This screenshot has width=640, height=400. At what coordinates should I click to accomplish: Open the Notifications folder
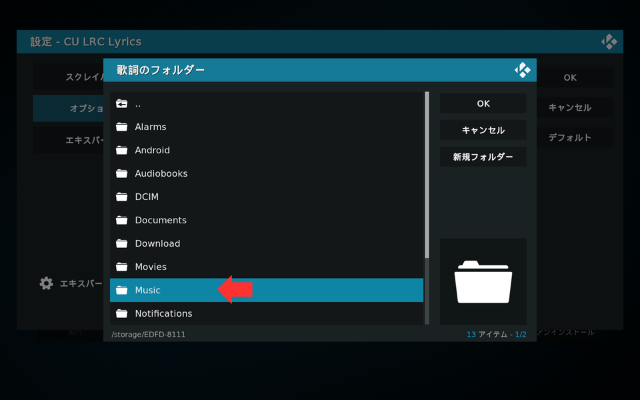163,313
